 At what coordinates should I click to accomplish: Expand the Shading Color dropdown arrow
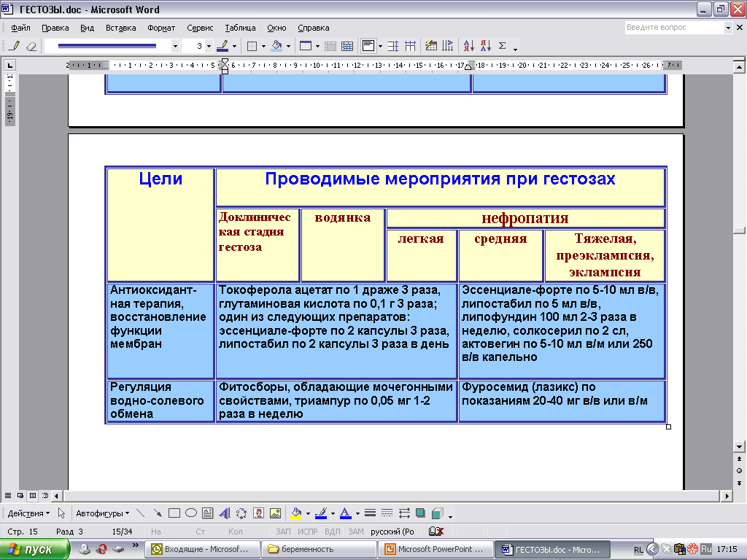pos(288,46)
